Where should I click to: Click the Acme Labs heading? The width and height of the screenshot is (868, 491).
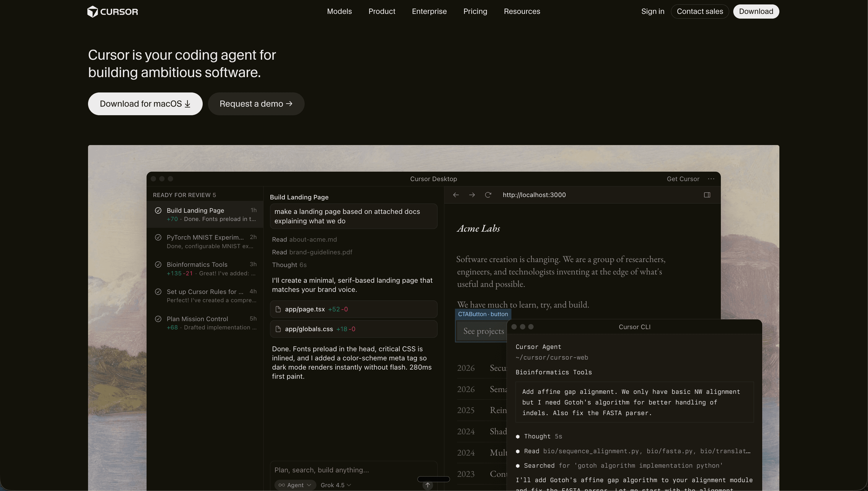pos(479,229)
